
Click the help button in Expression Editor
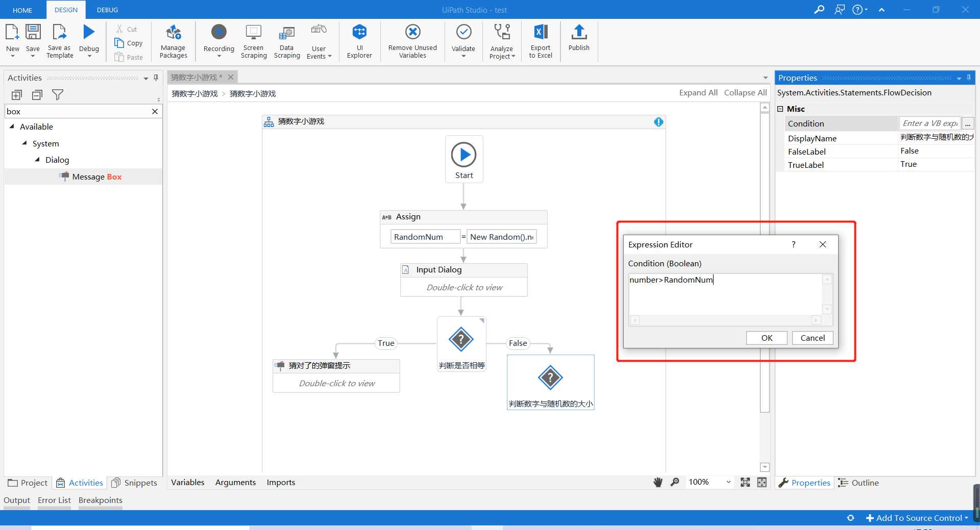click(x=793, y=244)
